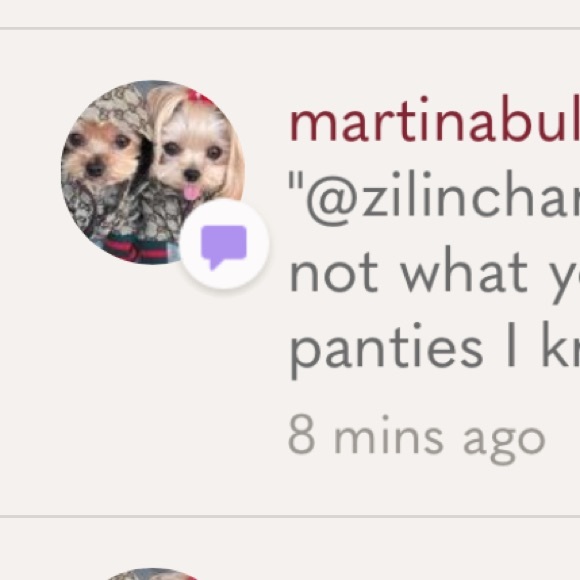Open the partially visible avatar in next notification
This screenshot has width=580, height=580.
(x=152, y=574)
